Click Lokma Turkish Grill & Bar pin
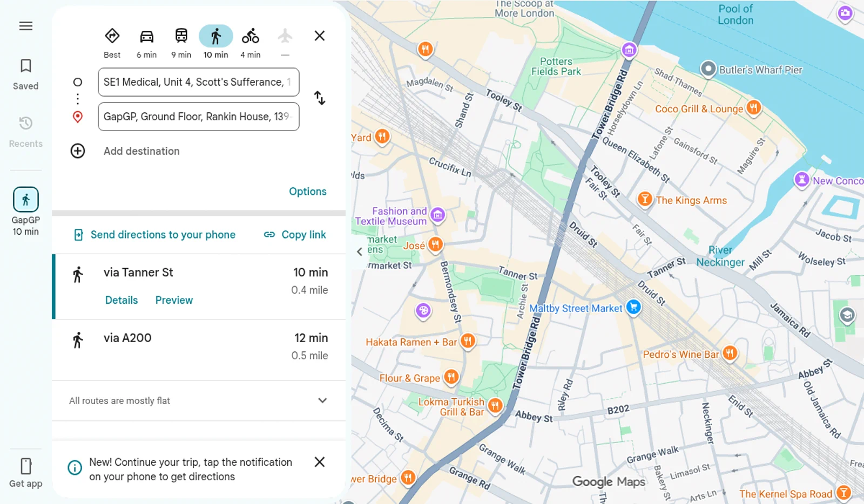Viewport: 864px width, 504px height. coord(495,405)
